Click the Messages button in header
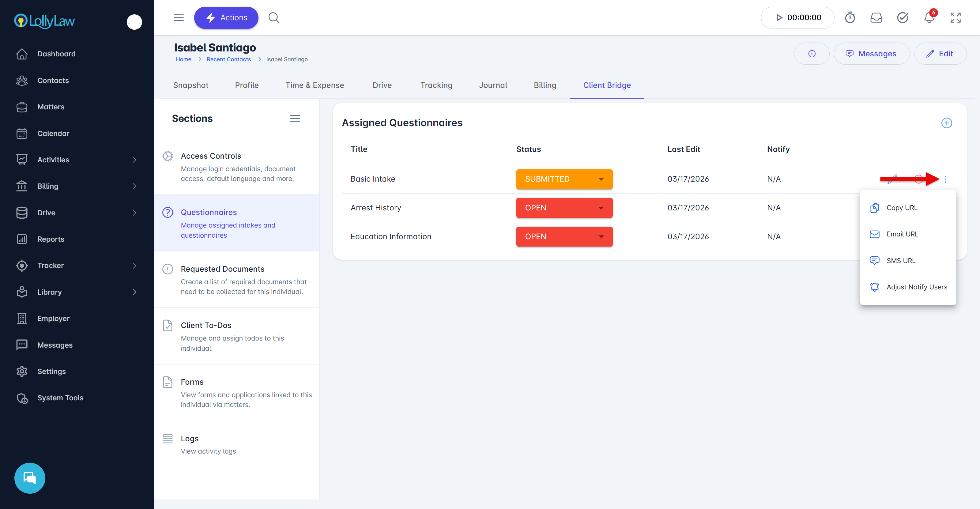This screenshot has height=509, width=980. click(x=871, y=54)
